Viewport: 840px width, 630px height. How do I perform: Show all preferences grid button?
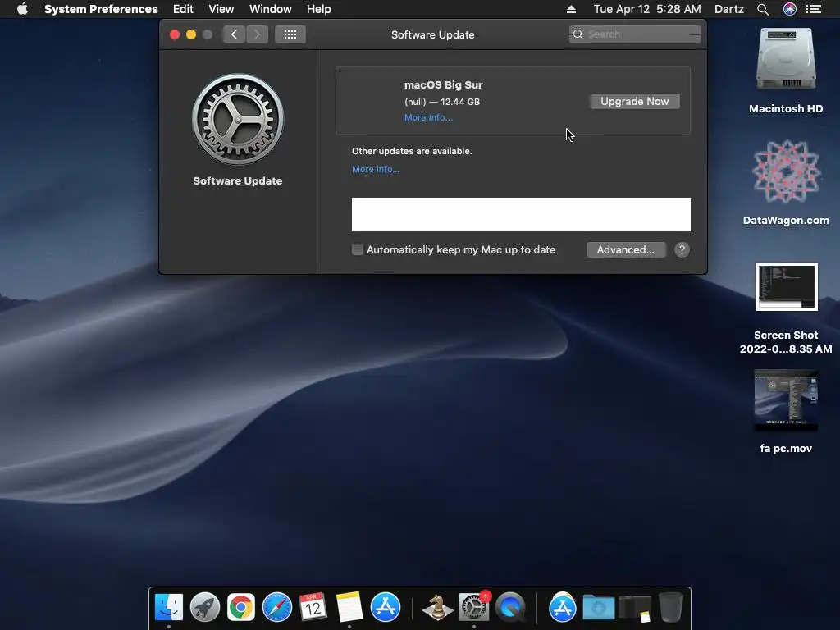pos(290,34)
